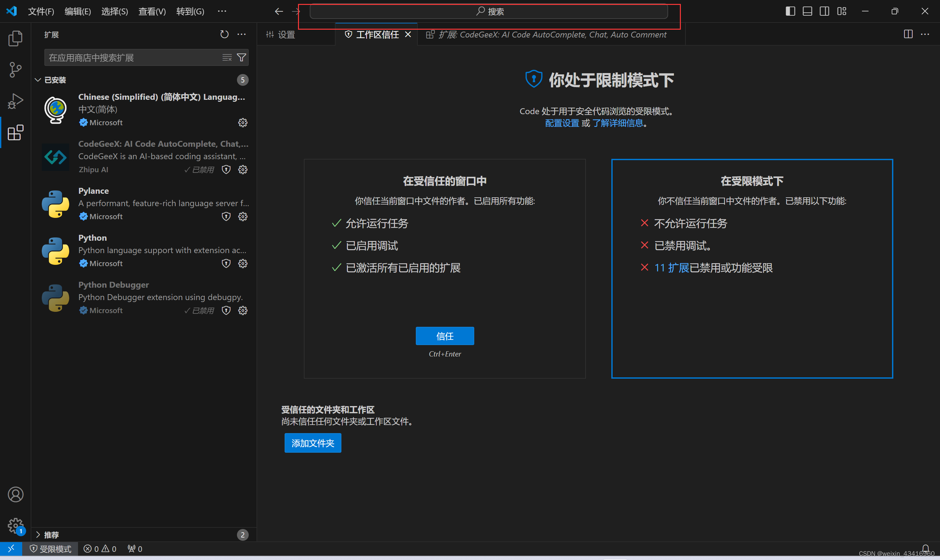The width and height of the screenshot is (940, 560).
Task: Click the 添加文件夹 button
Action: (x=313, y=443)
